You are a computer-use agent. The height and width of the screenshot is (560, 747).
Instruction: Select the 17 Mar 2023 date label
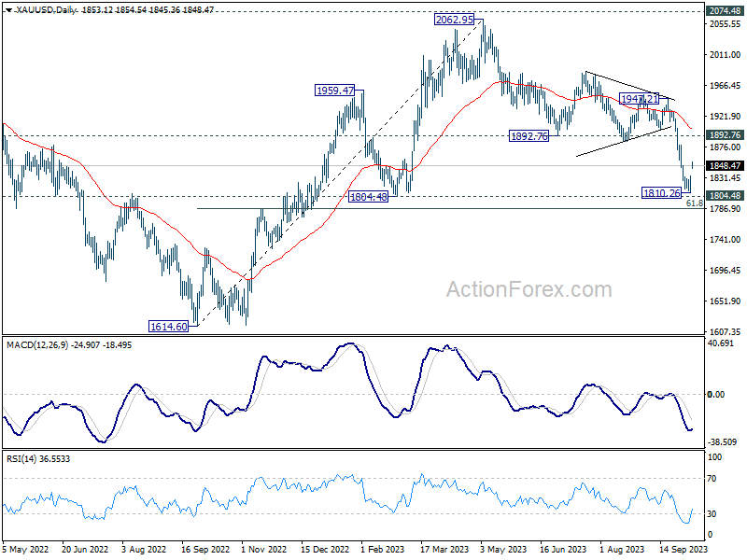click(444, 549)
